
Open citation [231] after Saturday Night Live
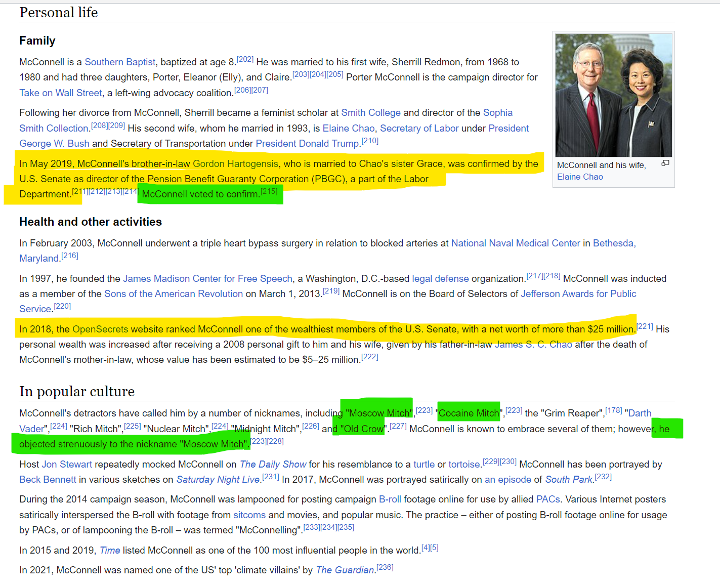pyautogui.click(x=271, y=477)
